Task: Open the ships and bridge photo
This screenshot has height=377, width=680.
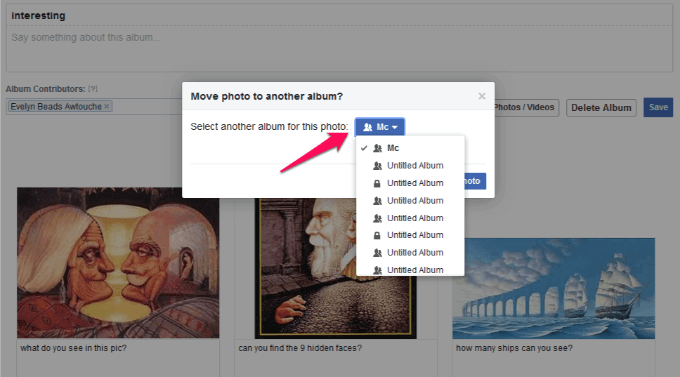Action: [554, 288]
